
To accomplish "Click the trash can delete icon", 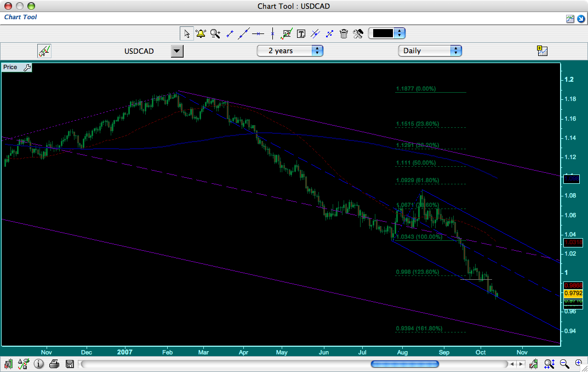I will [344, 33].
